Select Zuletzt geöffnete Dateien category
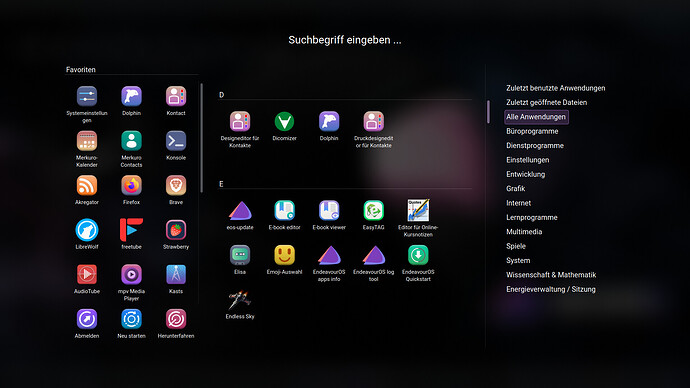The height and width of the screenshot is (388, 690). pos(546,102)
